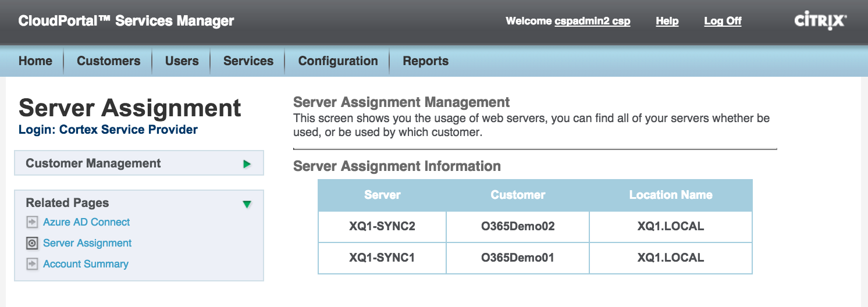Open the Services menu item
This screenshot has height=307, width=868.
point(248,61)
